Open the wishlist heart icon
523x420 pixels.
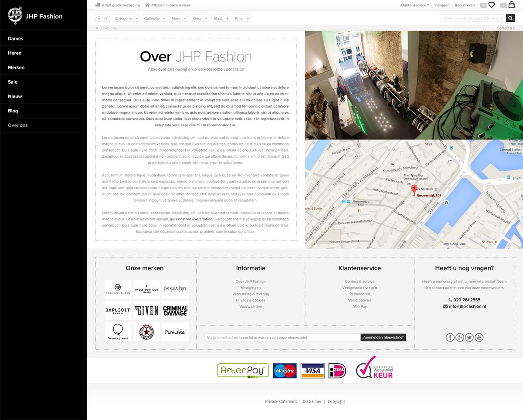pos(492,5)
